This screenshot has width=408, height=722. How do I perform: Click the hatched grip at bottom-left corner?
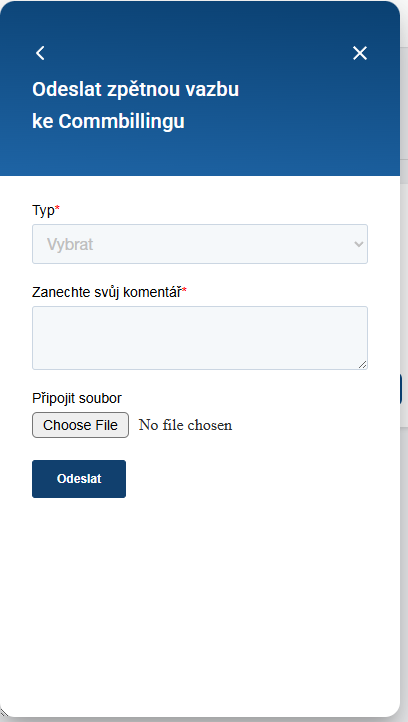click(x=4, y=711)
